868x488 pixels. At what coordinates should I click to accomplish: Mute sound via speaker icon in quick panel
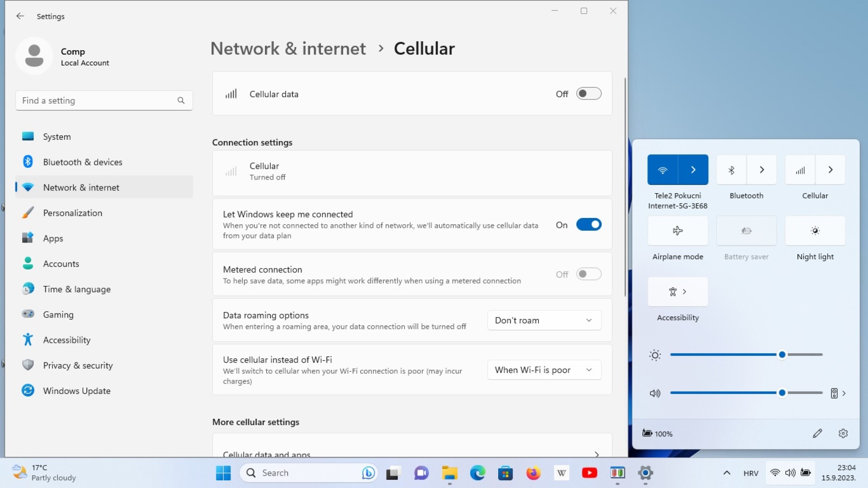(x=655, y=393)
